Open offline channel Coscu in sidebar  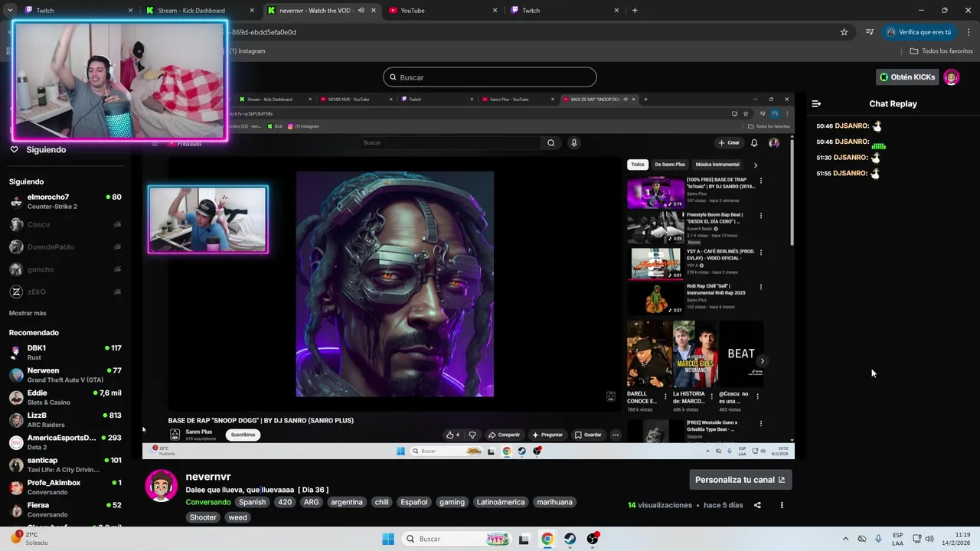[65, 224]
